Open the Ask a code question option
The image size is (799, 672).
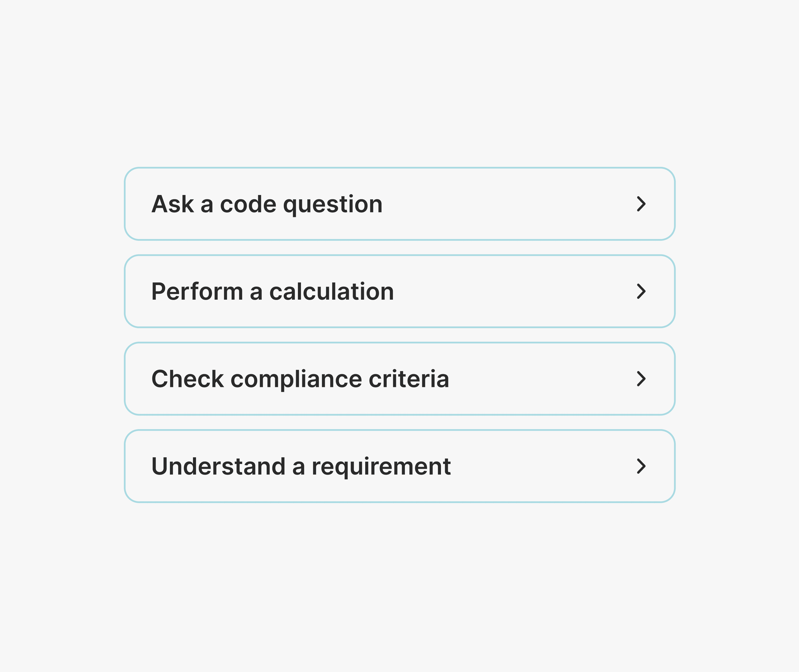click(399, 204)
